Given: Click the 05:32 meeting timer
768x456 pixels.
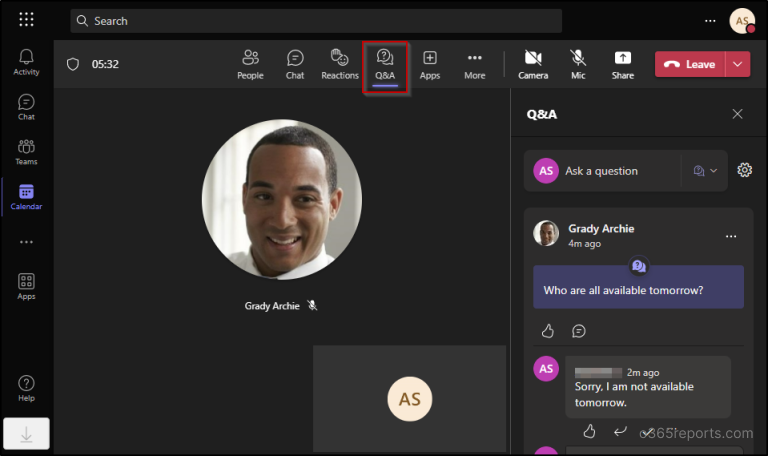Looking at the screenshot, I should click(105, 64).
